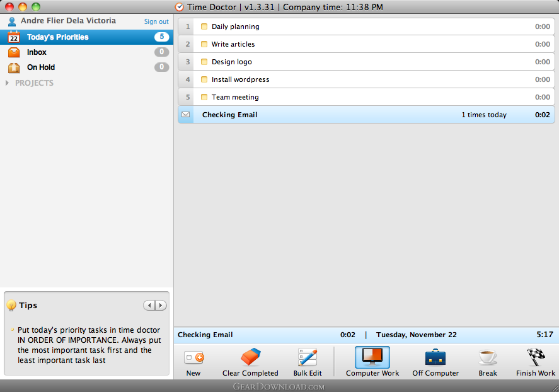This screenshot has width=559, height=392.
Task: Click the Checking Email envelope icon
Action: (x=186, y=115)
